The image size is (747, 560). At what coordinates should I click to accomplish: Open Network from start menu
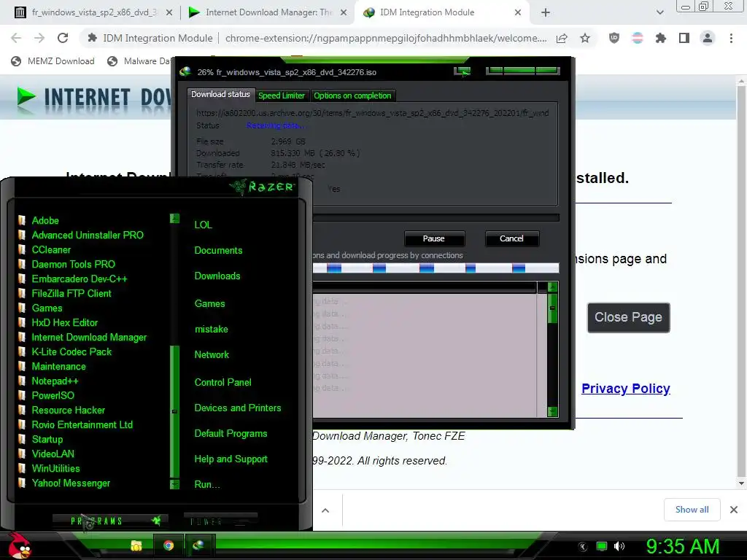pos(212,355)
